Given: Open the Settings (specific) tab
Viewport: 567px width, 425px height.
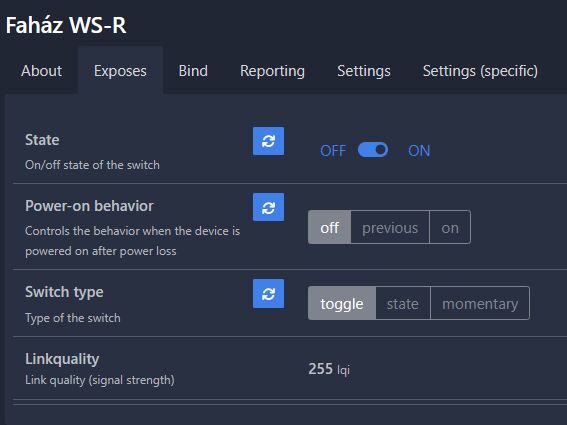Looking at the screenshot, I should tap(480, 71).
